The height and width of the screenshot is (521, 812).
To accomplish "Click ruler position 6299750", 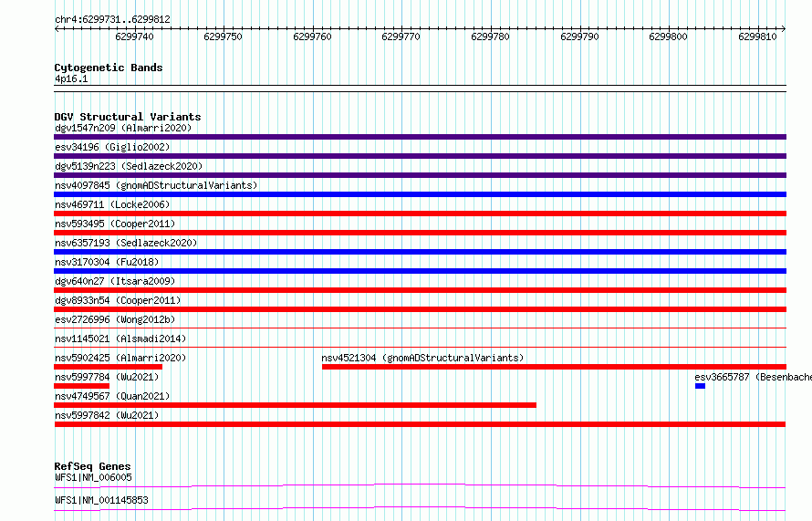I will point(224,36).
